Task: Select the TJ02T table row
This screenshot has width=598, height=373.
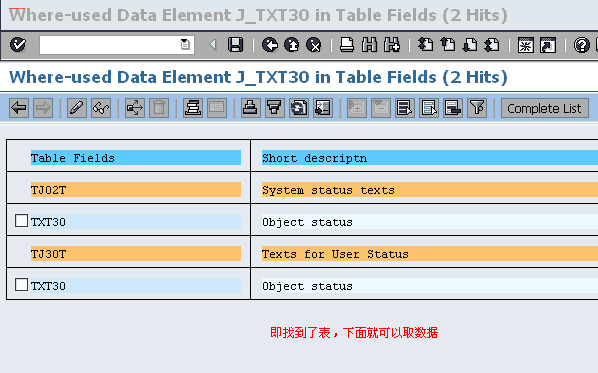Action: [x=136, y=190]
